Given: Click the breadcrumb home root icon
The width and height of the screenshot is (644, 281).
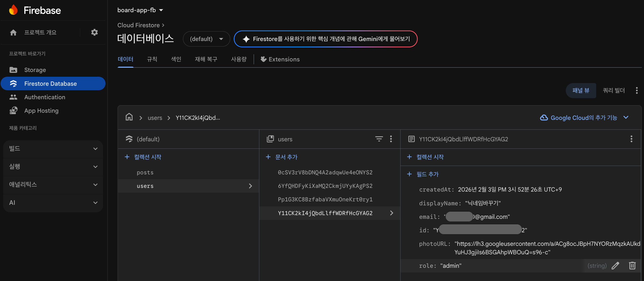Looking at the screenshot, I should pos(129,117).
